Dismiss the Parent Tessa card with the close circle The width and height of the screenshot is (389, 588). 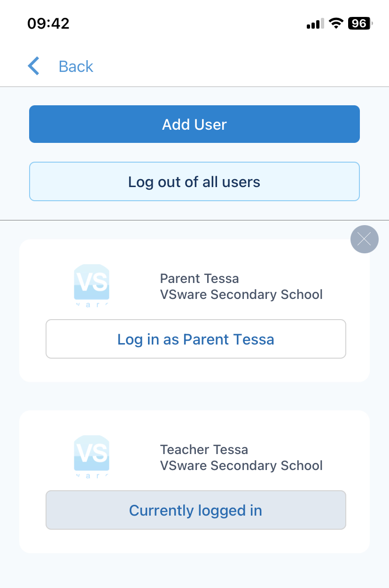pyautogui.click(x=364, y=239)
